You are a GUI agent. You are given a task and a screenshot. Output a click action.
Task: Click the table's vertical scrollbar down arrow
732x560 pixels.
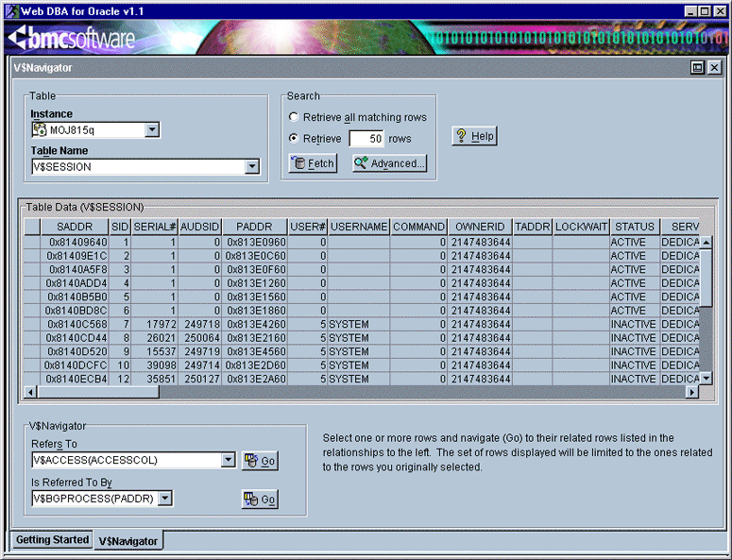[706, 379]
